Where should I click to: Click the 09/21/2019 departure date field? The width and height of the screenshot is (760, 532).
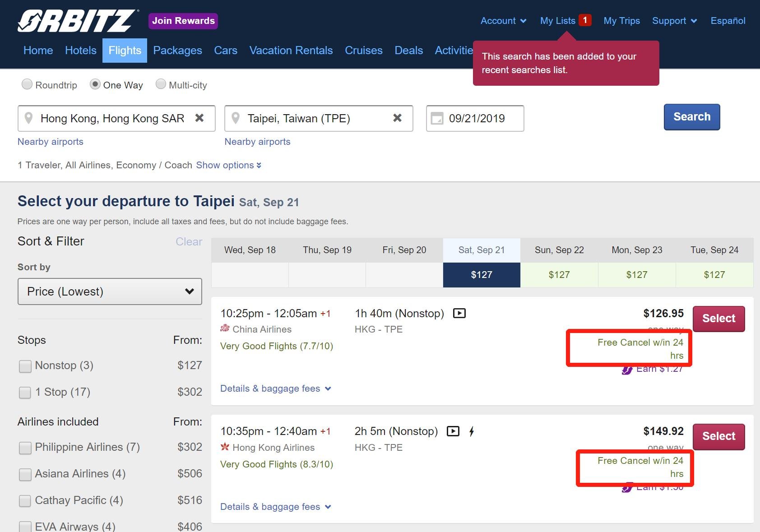475,118
